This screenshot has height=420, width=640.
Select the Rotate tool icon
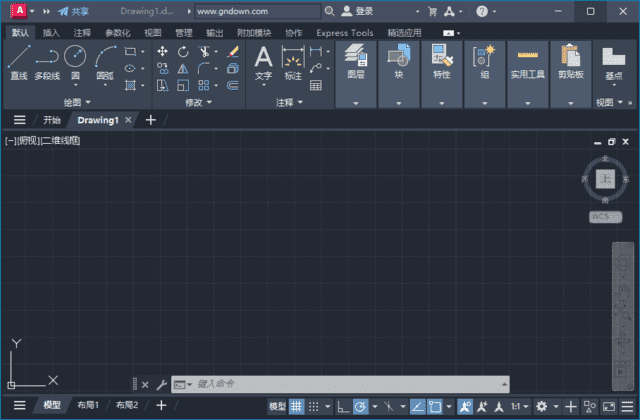coord(183,51)
